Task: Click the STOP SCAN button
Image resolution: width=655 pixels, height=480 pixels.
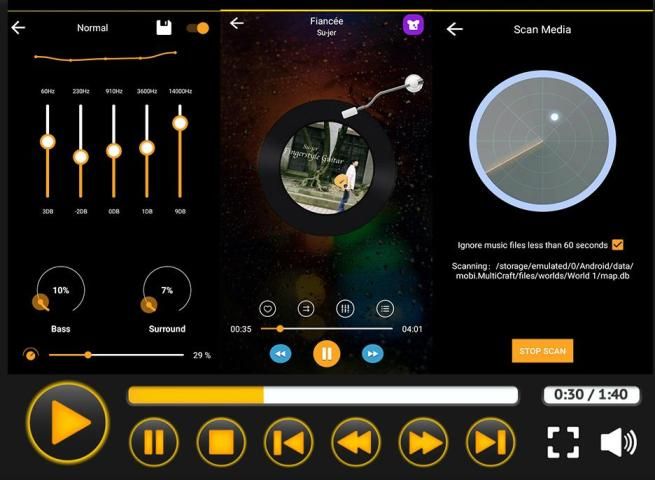Action: [542, 351]
